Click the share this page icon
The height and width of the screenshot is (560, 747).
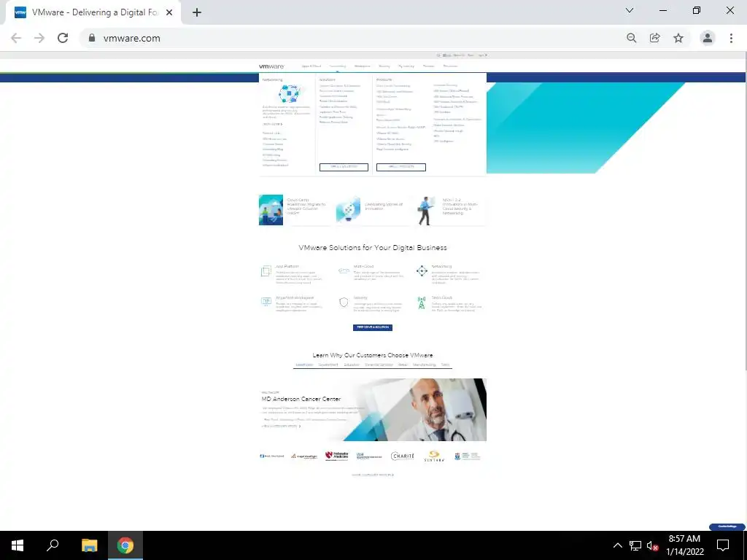(x=655, y=38)
